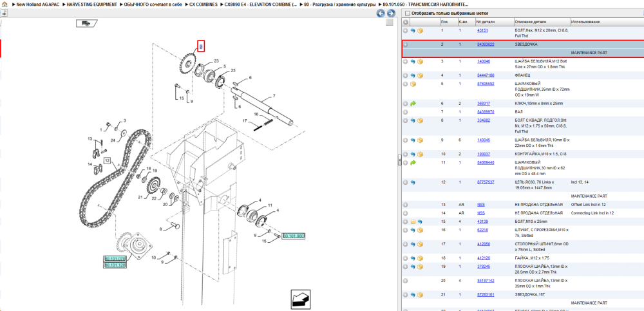The height and width of the screenshot is (311, 644).
Task: Open the 80.101.070 reference label in diagram
Action: [x=115, y=259]
